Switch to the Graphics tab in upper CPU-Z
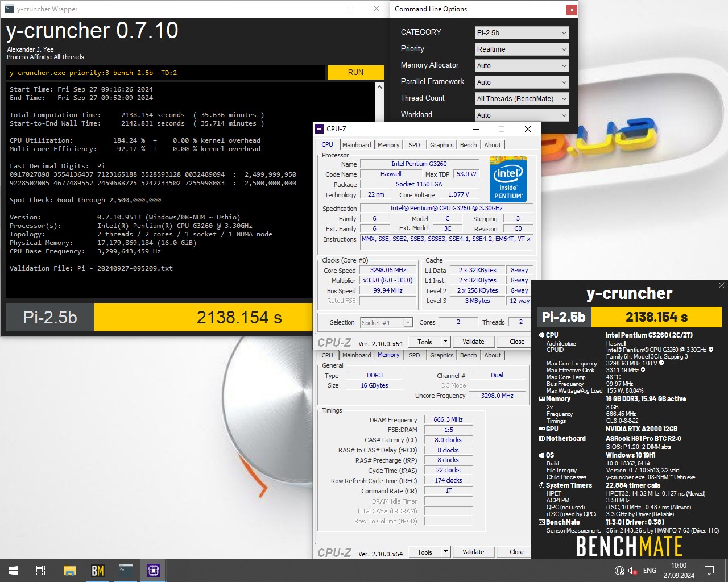The width and height of the screenshot is (728, 582). tap(442, 145)
